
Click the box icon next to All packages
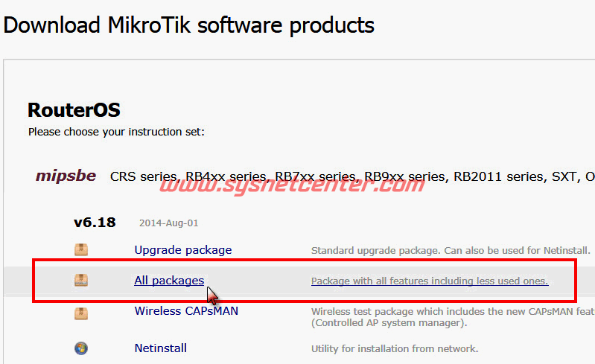tap(80, 281)
